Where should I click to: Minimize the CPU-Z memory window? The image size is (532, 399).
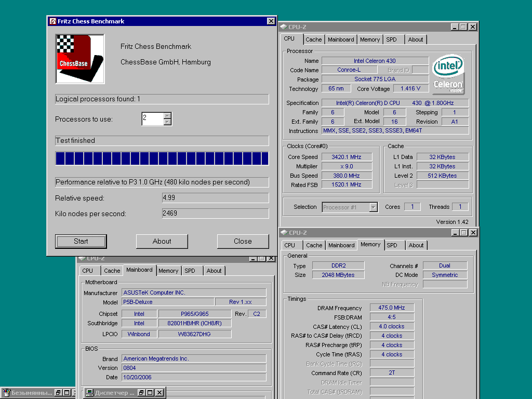(x=455, y=232)
